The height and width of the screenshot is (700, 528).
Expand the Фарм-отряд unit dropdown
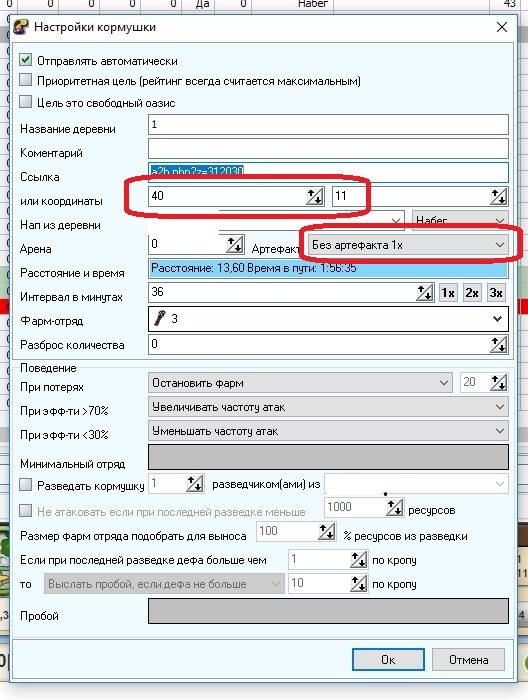328,319
